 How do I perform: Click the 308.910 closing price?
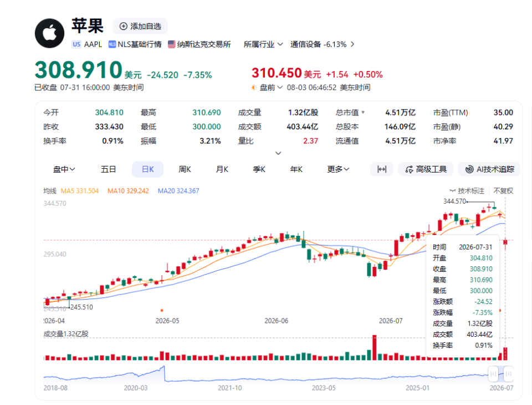pos(78,70)
